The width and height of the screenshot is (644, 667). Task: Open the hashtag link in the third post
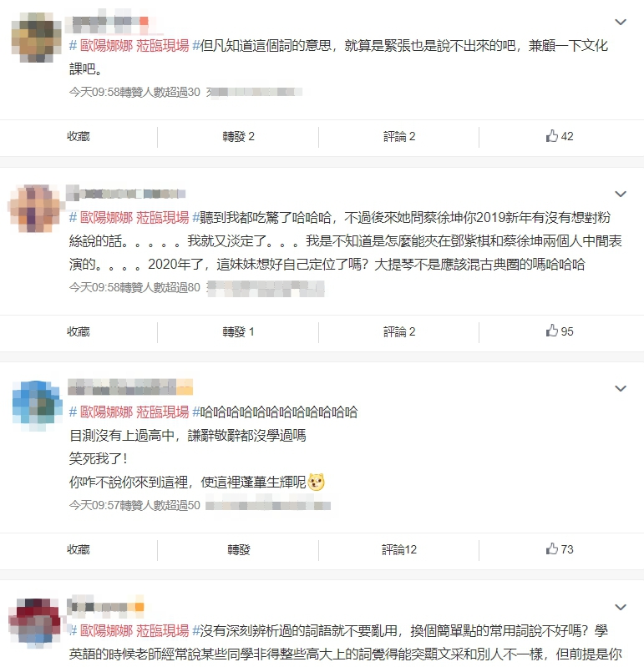click(x=134, y=412)
